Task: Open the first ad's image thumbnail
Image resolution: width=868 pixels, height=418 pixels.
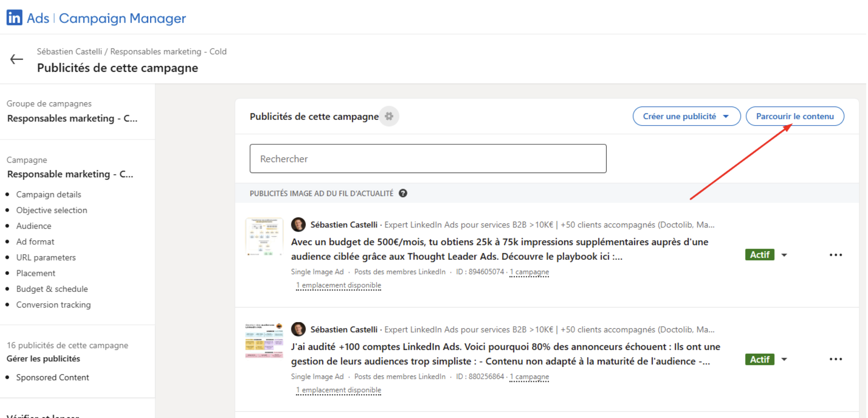Action: click(264, 237)
